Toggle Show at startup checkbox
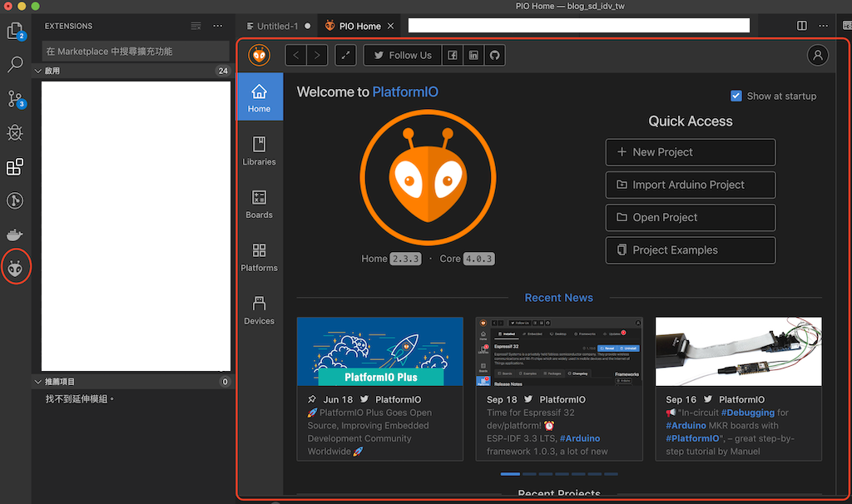Image resolution: width=852 pixels, height=504 pixels. (736, 96)
